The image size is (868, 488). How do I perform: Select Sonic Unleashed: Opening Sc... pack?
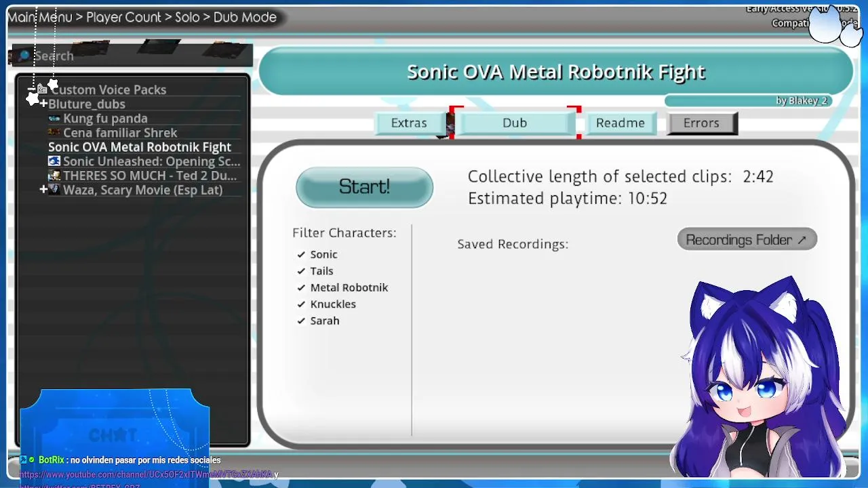tap(152, 161)
